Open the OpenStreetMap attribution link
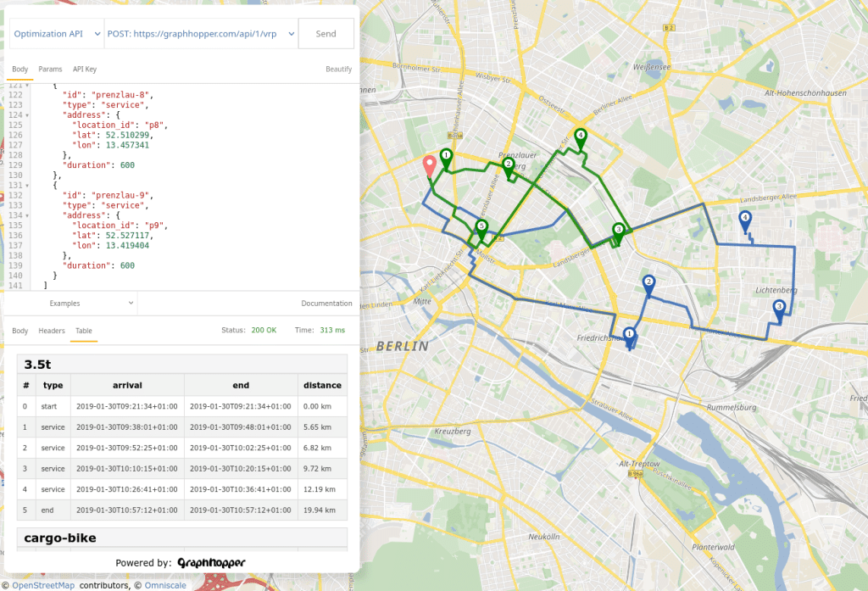The image size is (868, 591). tap(42, 585)
